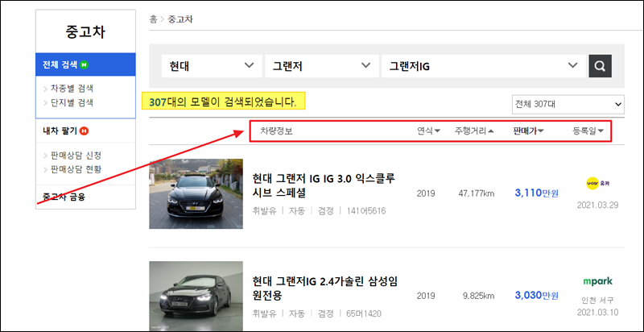
Task: Click the 홈 breadcrumb link
Action: click(x=153, y=19)
